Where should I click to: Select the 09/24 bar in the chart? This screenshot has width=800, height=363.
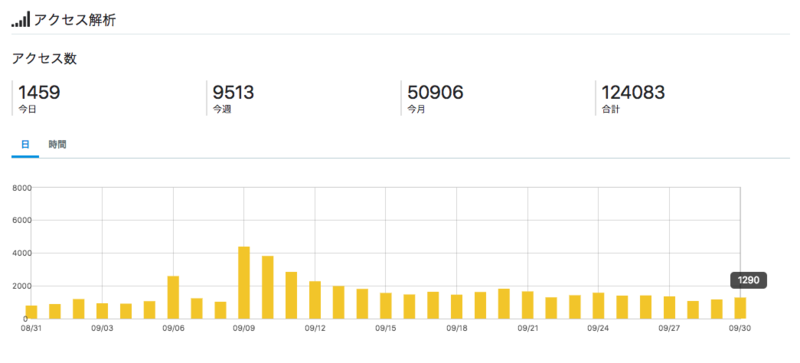click(x=598, y=306)
